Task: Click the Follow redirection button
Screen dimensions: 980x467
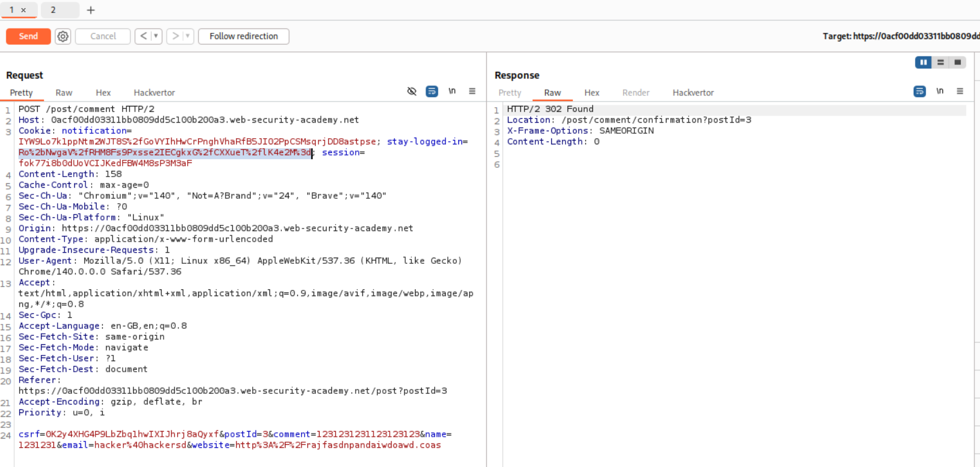Action: click(243, 37)
